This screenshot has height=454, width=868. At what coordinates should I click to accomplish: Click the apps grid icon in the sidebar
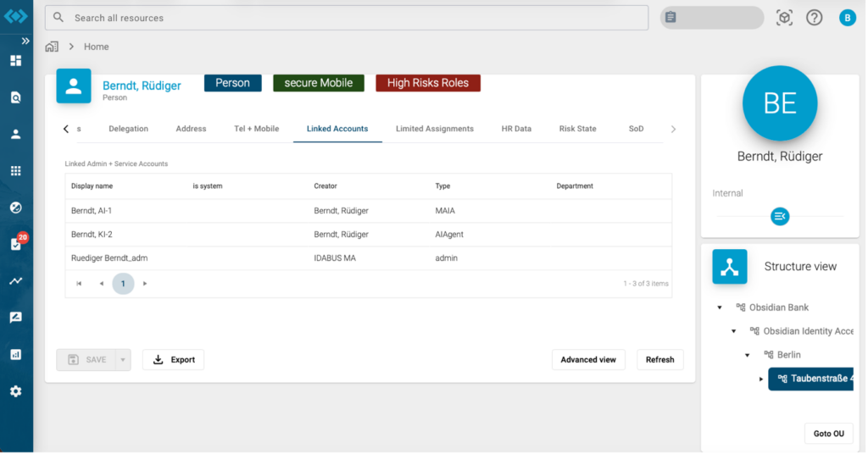[15, 171]
